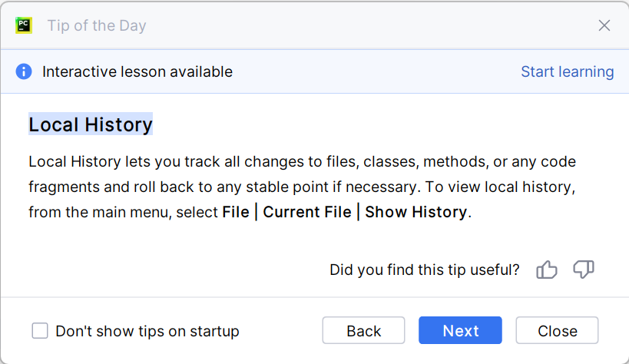Screen dimensions: 629x364
Task: Go to the previous tip with Back
Action: (363, 331)
